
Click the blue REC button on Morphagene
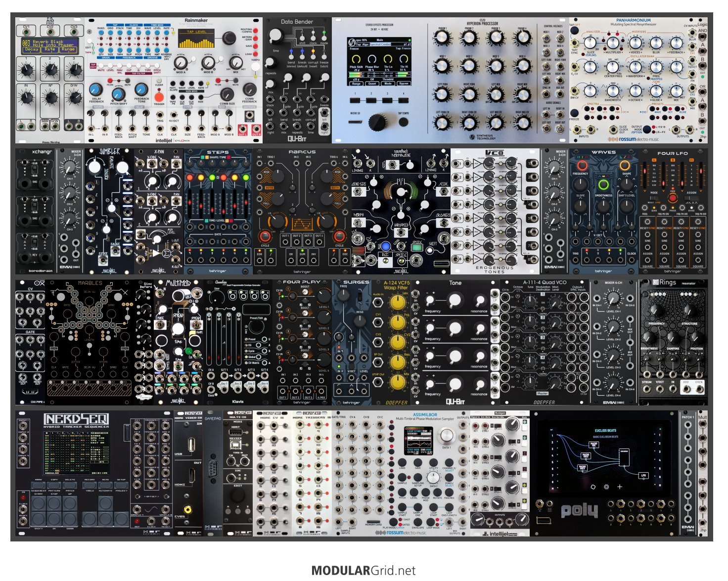[x=386, y=246]
